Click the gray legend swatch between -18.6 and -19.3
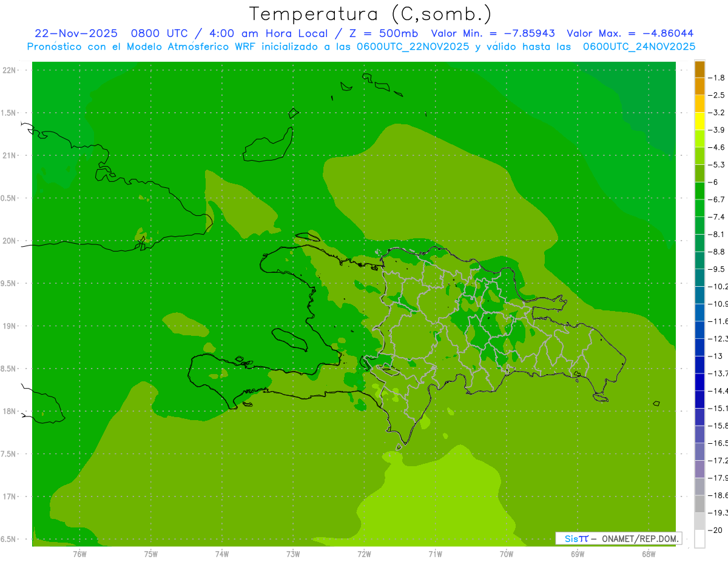The image size is (728, 562). coord(699,504)
